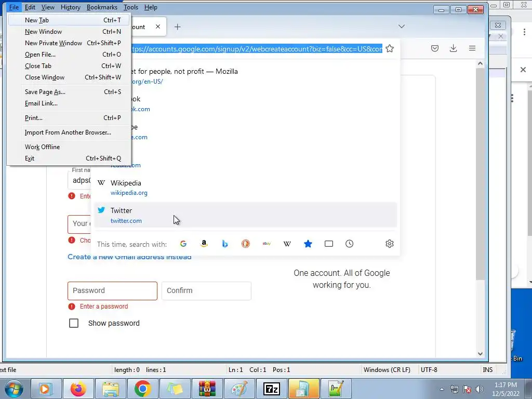Open the Tools menu
Viewport: 532px width, 399px height.
pyautogui.click(x=130, y=7)
